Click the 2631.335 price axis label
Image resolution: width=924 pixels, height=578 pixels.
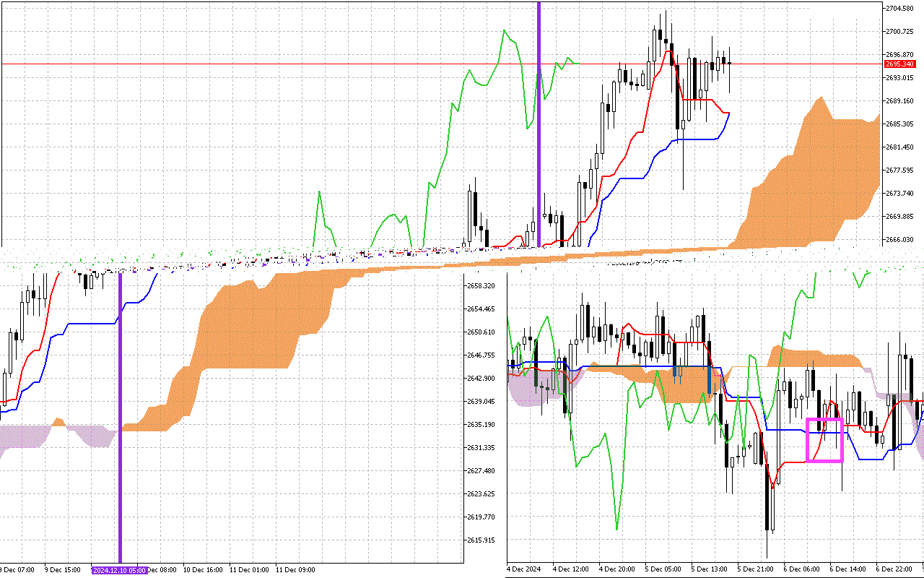tap(481, 448)
